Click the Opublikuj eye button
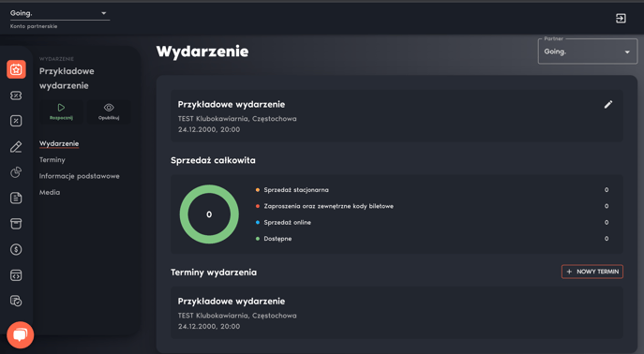This screenshot has height=354, width=644. (x=109, y=111)
